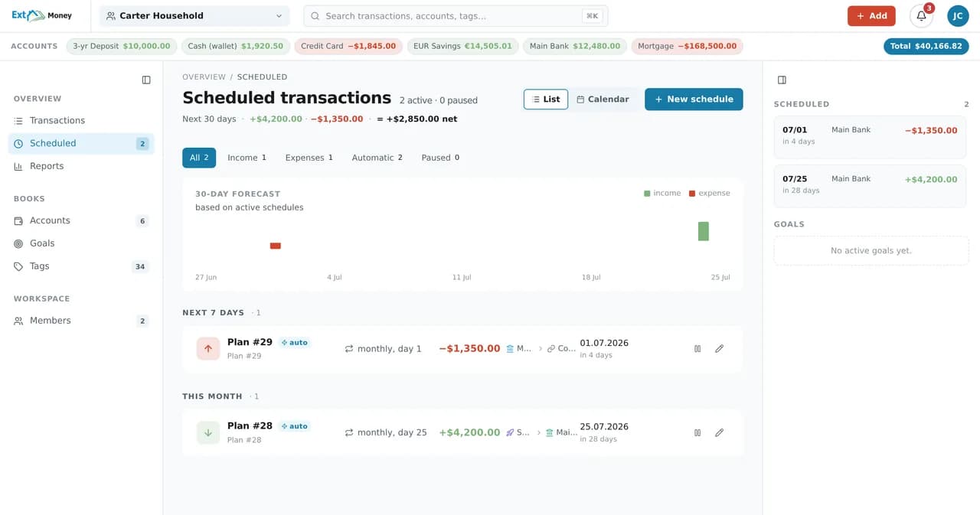The height and width of the screenshot is (515, 980).
Task: Open the Mortgage account chip
Action: (x=687, y=46)
